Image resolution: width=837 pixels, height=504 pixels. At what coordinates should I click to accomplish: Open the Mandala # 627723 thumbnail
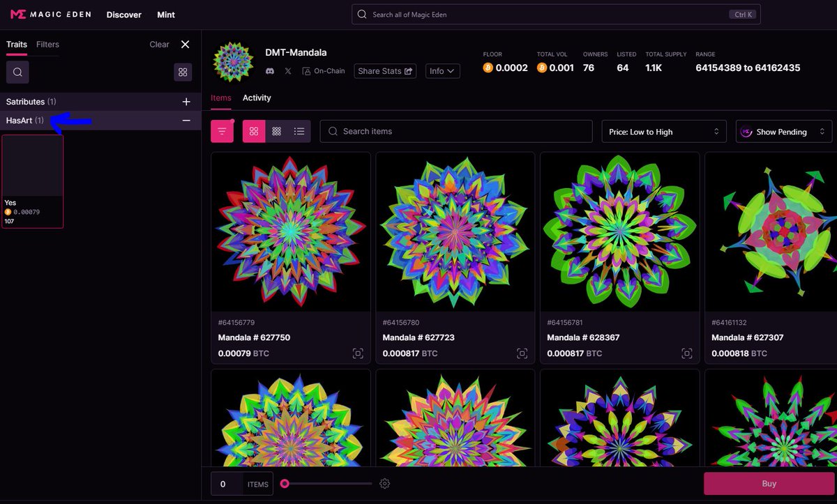(455, 232)
